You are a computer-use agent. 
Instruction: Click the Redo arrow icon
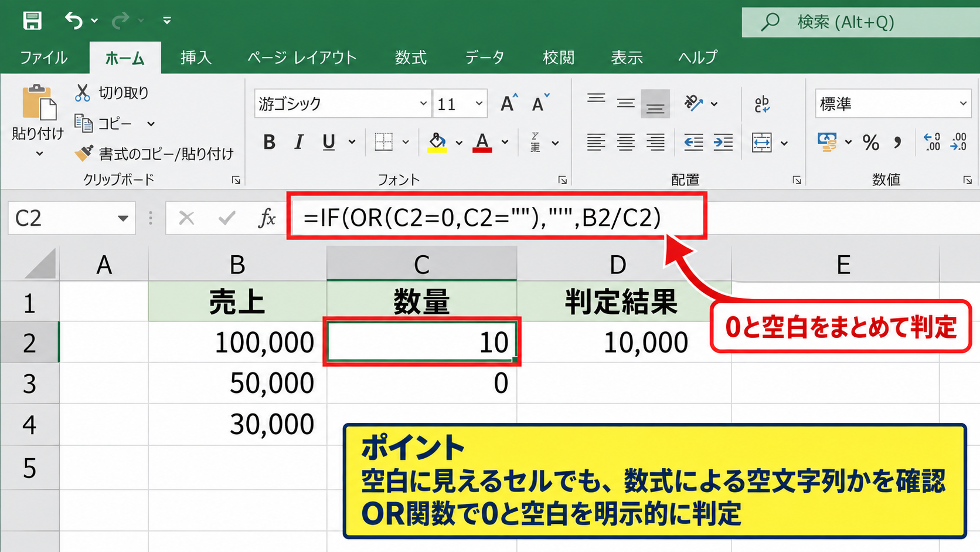(x=120, y=21)
